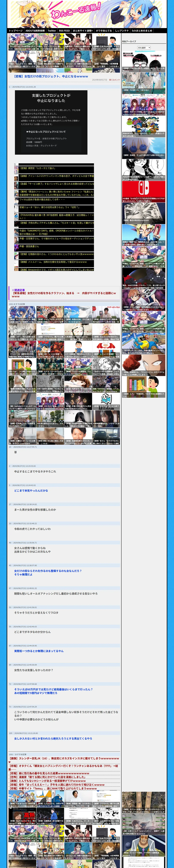The width and height of the screenshot is (174, 868).
Task: Select comment 中止するとこまでやるネタやろこれ
Action: click(35, 471)
